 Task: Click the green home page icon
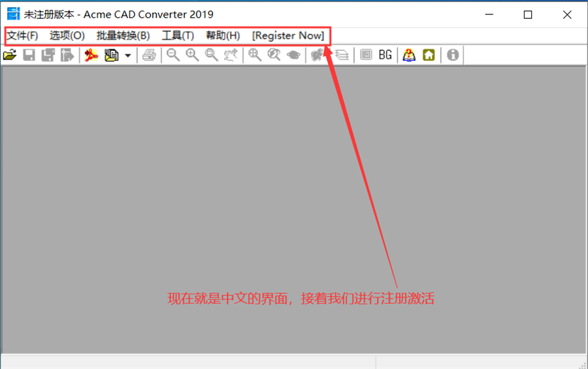pyautogui.click(x=429, y=55)
